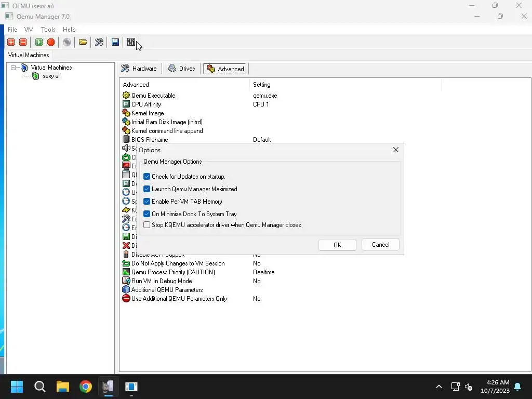This screenshot has height=399, width=532.
Task: Select the Qemu Executable row label
Action: click(153, 96)
